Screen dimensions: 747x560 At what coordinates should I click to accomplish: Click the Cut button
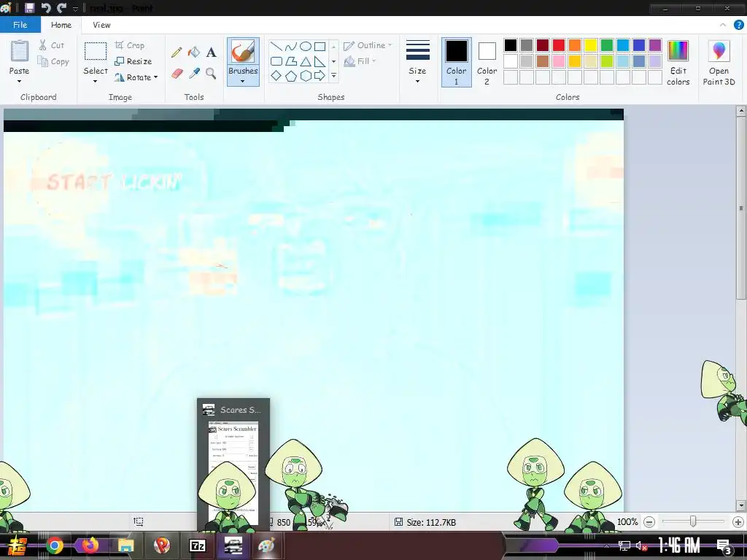click(52, 45)
